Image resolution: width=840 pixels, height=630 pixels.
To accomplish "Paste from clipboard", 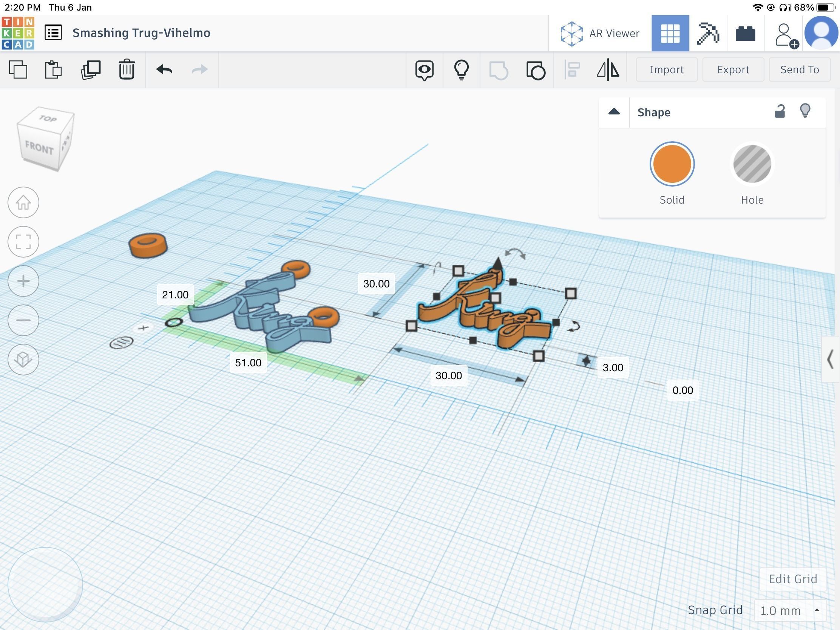I will (53, 69).
